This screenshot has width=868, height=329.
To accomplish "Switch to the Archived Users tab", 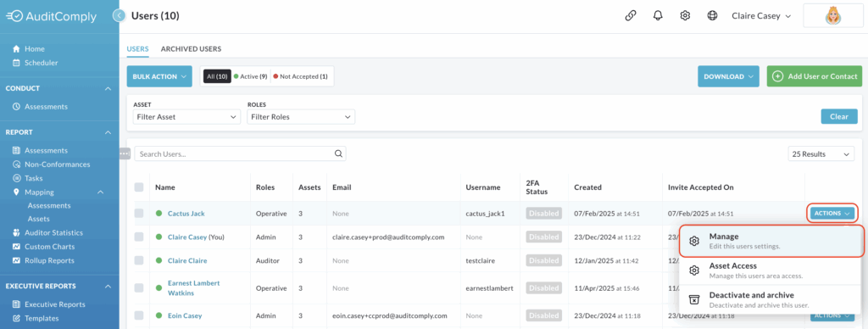I will [x=191, y=48].
